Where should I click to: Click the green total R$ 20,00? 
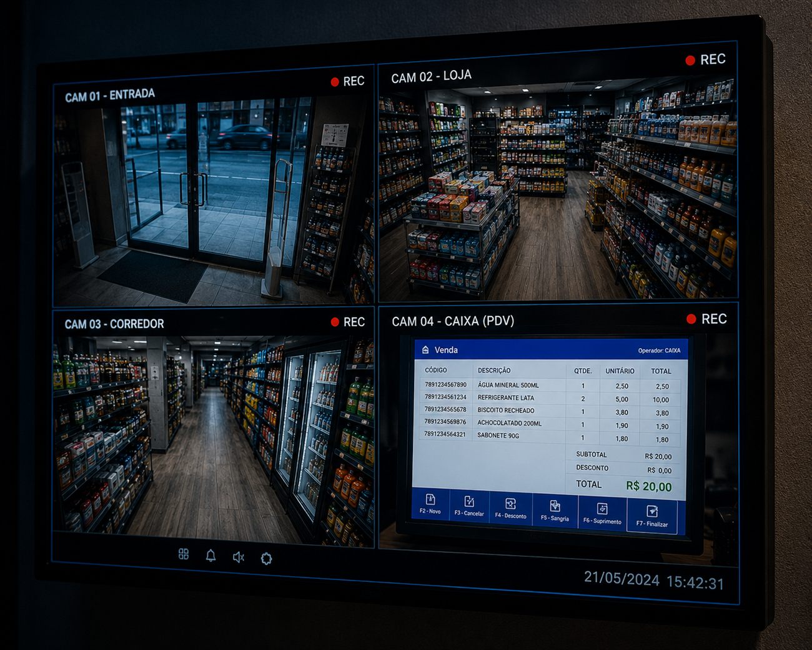point(649,487)
